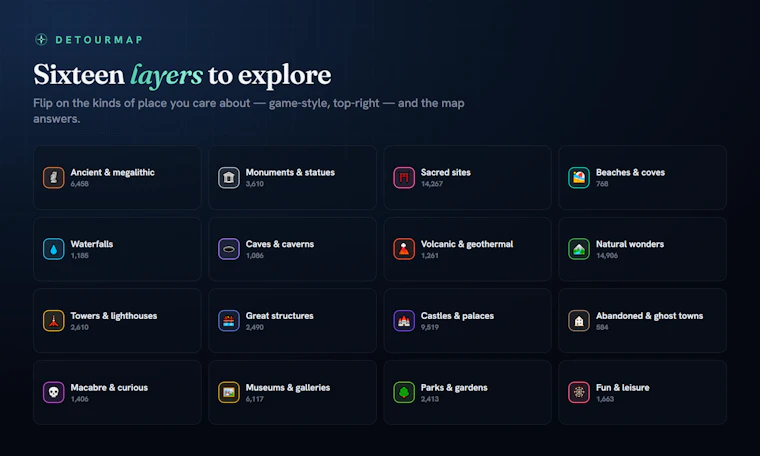Click the count 9,519 under Castles & palaces
This screenshot has width=760, height=456.
[x=429, y=328]
